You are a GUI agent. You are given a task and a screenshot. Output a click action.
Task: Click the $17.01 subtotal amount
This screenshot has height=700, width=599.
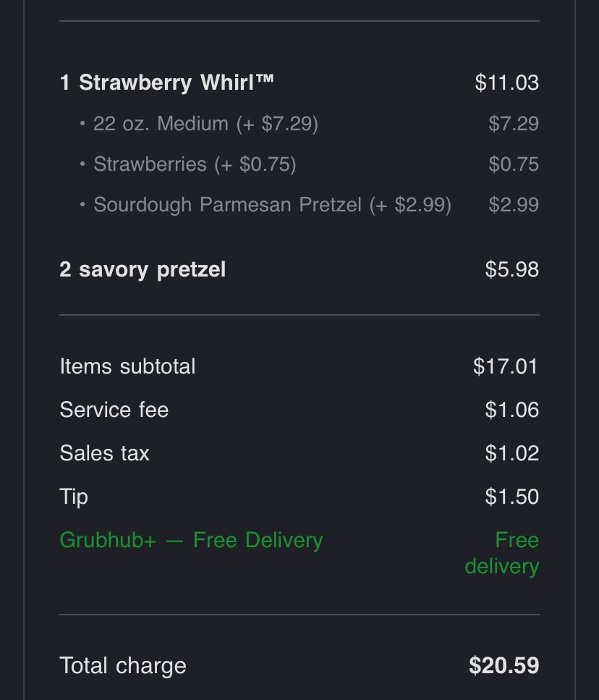pos(506,366)
